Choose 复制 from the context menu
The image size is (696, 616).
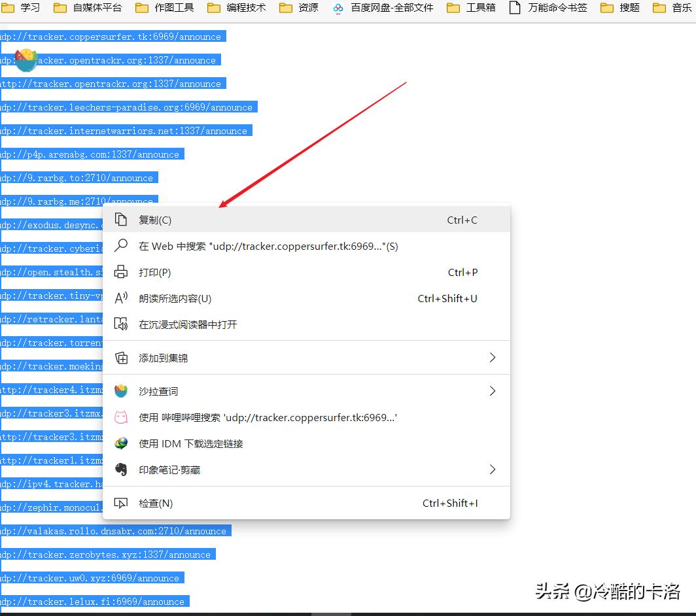[156, 220]
